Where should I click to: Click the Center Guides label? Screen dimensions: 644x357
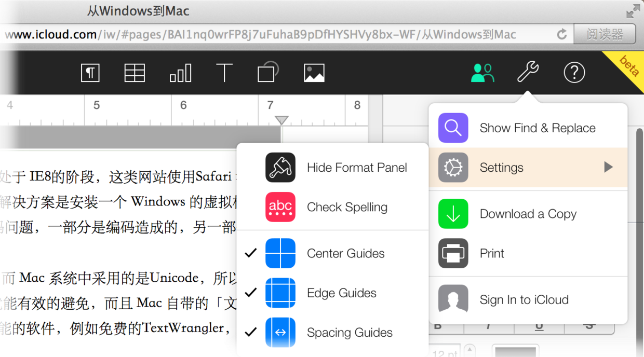[x=346, y=253]
